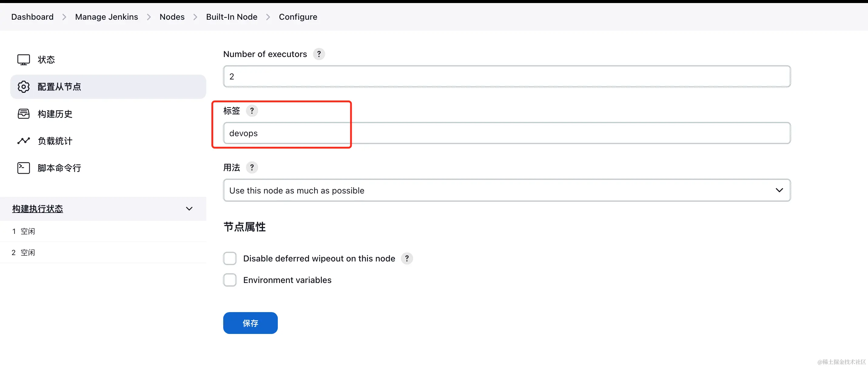The height and width of the screenshot is (367, 868).
Task: Show help for Disable deferred wipeout
Action: click(x=407, y=258)
